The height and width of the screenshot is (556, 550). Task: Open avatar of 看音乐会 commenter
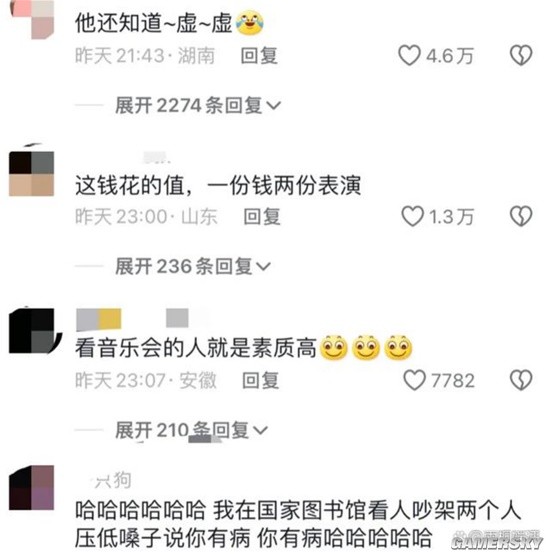click(x=33, y=330)
